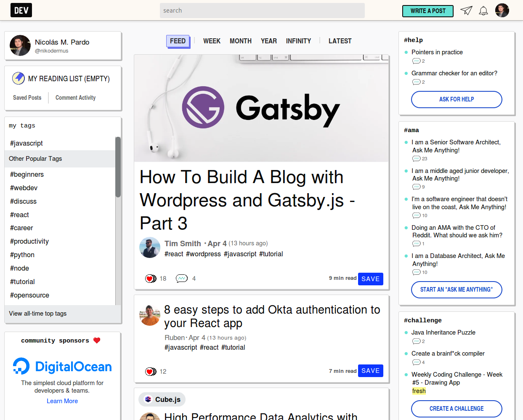Select the FEED tab
Screen dimensions: 523x420
178,41
